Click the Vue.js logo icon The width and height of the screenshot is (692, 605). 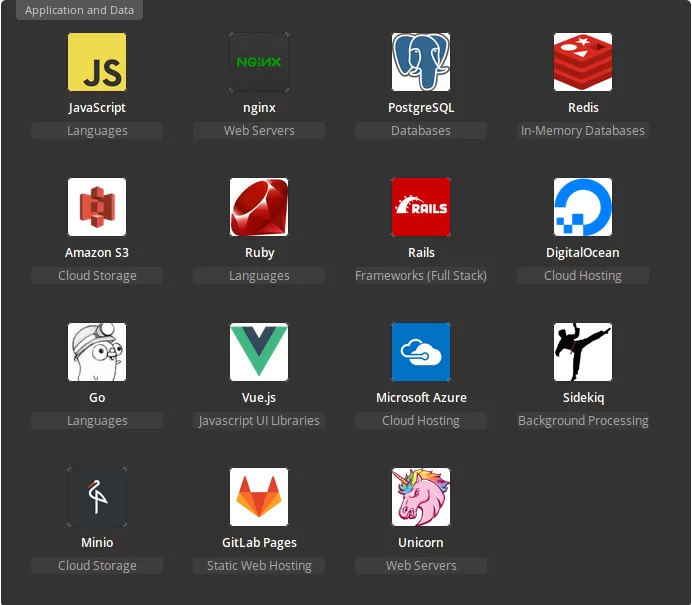(x=259, y=352)
